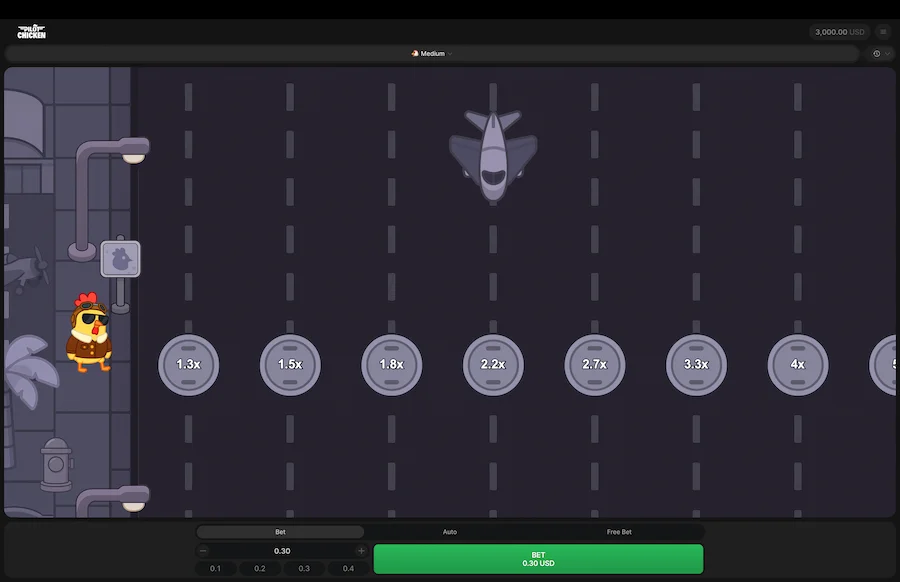Click the chicken crossing sign
900x582 pixels.
(120, 259)
